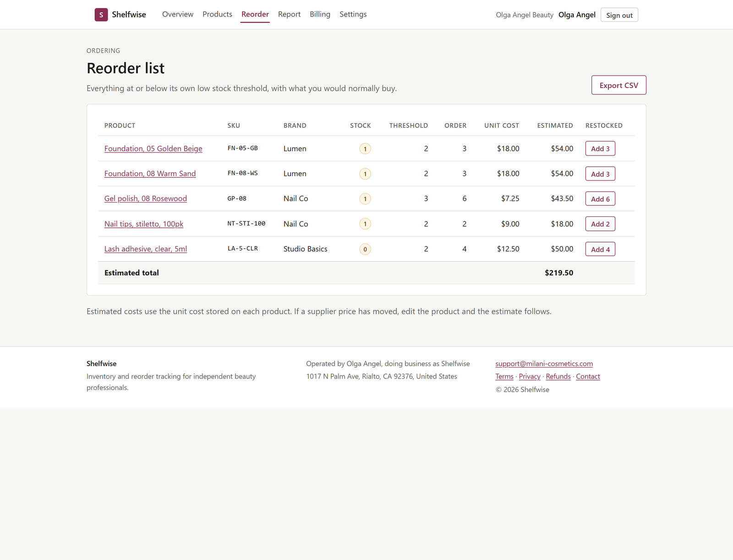Image resolution: width=733 pixels, height=560 pixels.
Task: Open Settings from the top navigation
Action: pos(353,14)
